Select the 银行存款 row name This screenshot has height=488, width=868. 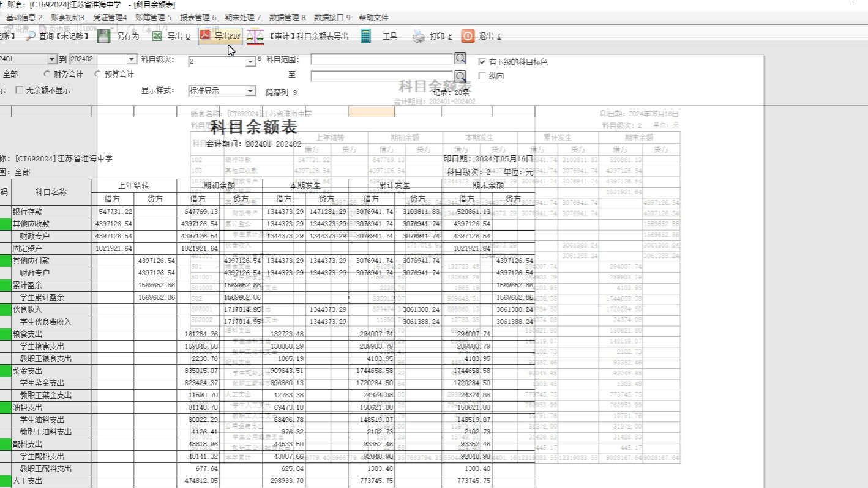[x=28, y=212]
